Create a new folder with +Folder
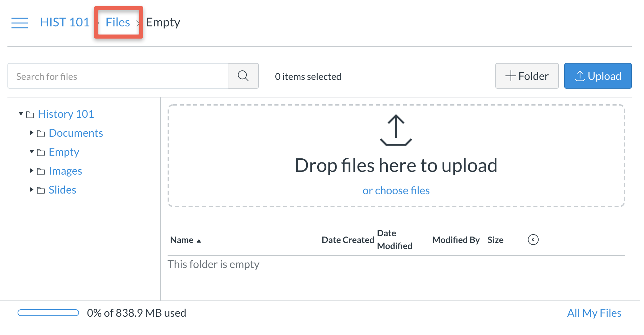 coord(526,76)
